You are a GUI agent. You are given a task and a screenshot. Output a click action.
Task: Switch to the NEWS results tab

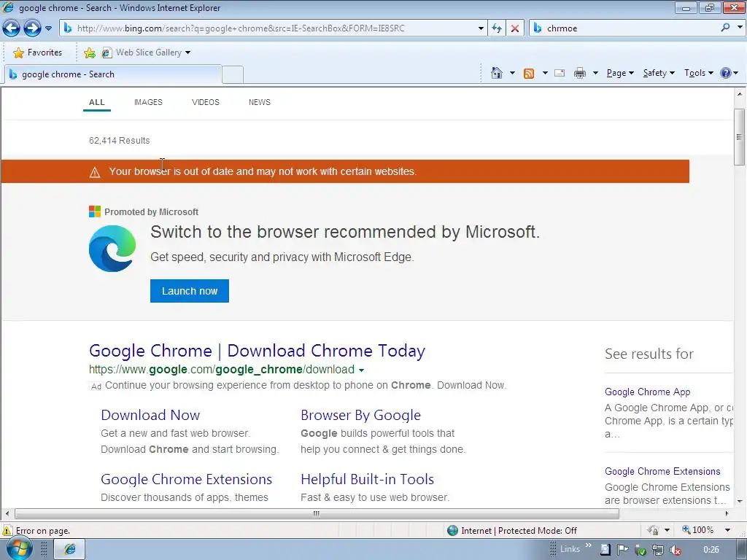259,102
